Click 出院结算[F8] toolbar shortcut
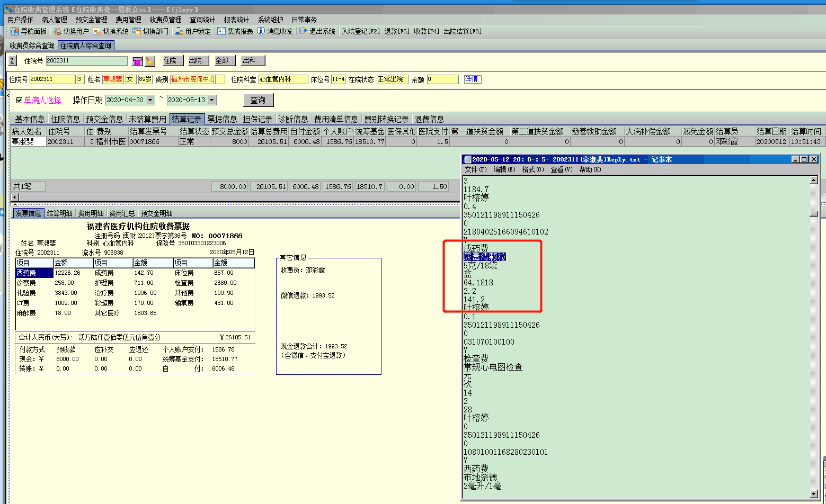 click(x=463, y=31)
